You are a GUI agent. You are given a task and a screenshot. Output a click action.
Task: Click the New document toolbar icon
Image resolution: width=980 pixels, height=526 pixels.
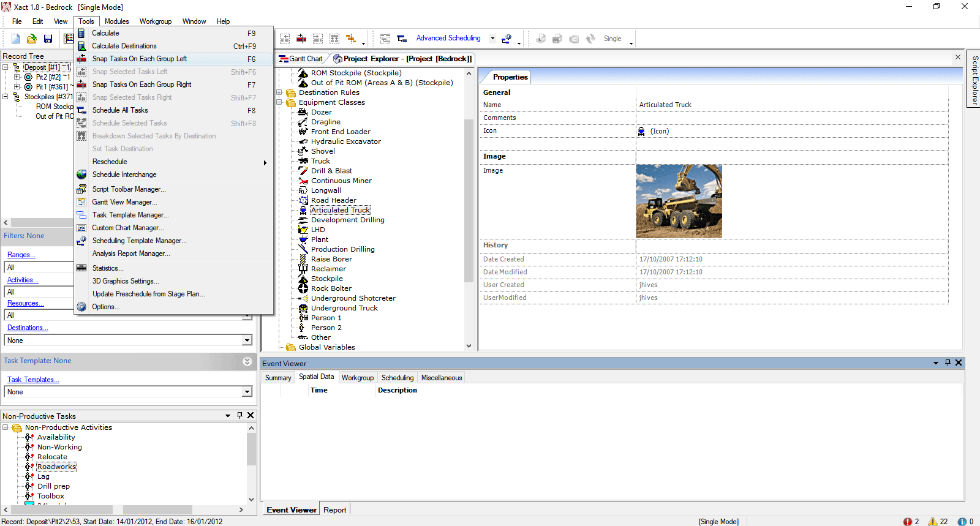[x=16, y=39]
